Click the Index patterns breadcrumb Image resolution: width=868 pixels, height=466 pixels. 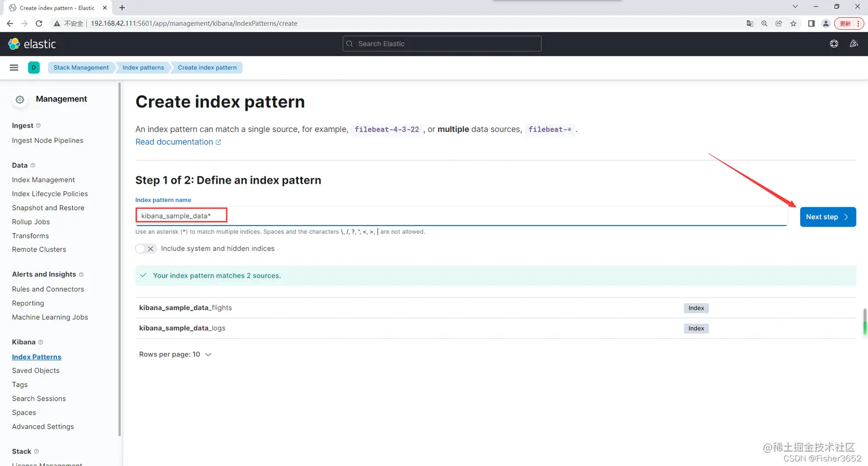pos(144,68)
